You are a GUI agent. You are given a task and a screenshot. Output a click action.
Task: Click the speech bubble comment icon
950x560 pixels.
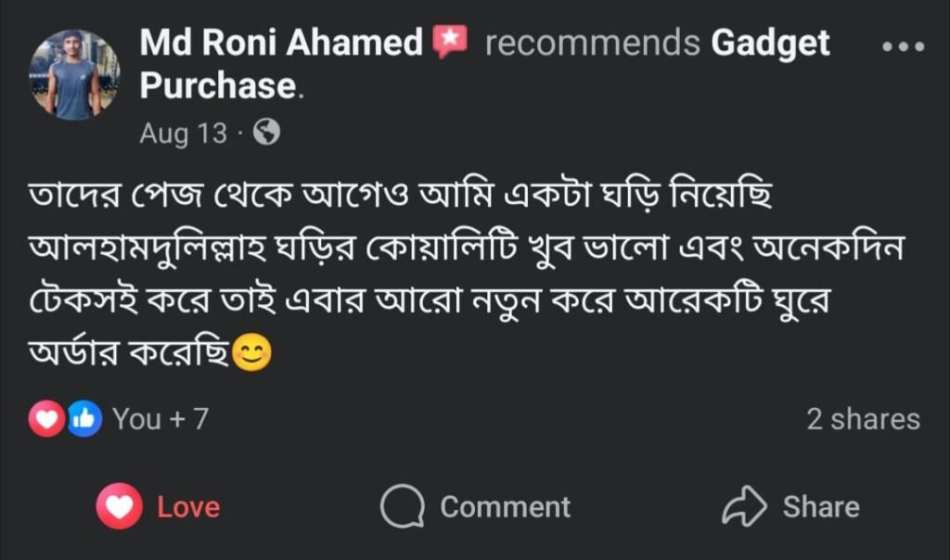click(403, 507)
